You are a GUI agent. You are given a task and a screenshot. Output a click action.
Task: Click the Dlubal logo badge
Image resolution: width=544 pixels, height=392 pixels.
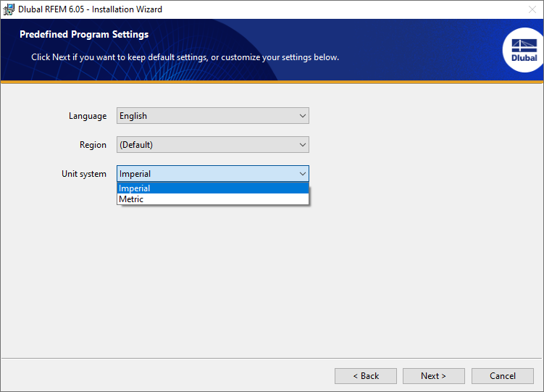pyautogui.click(x=523, y=50)
